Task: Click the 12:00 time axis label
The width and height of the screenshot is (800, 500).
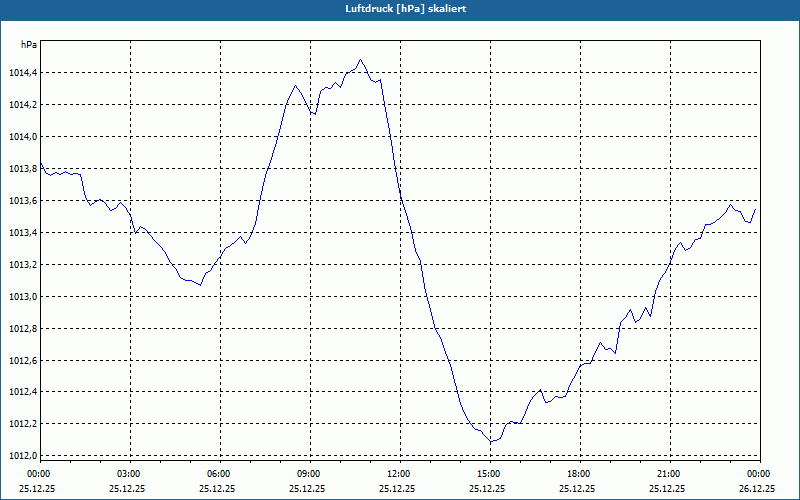Action: click(400, 474)
